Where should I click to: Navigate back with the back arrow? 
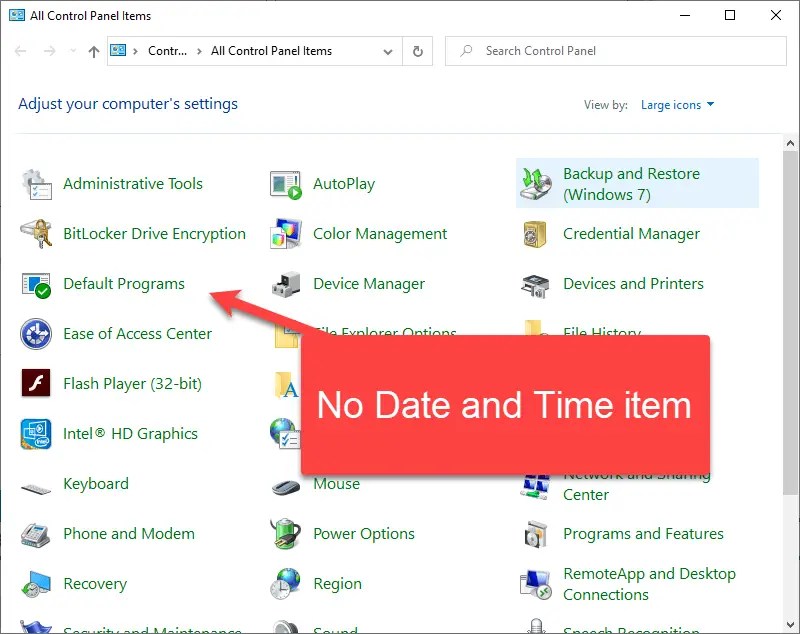21,51
